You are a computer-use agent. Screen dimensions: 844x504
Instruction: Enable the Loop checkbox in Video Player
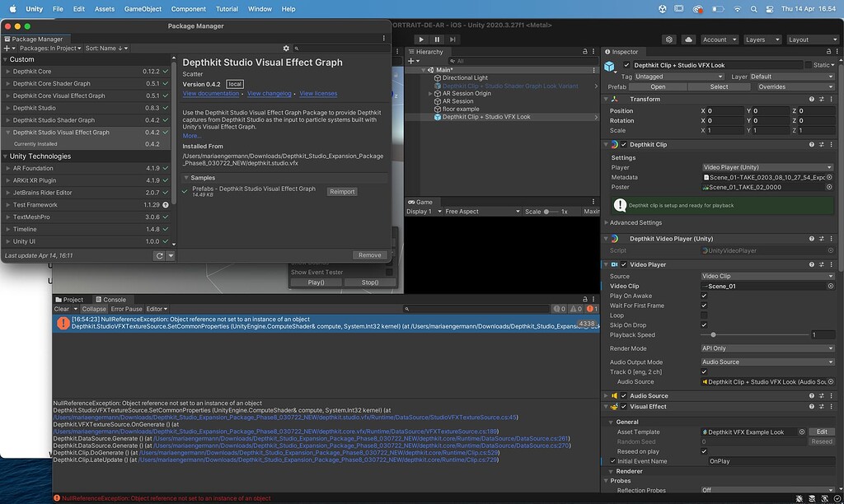[705, 315]
